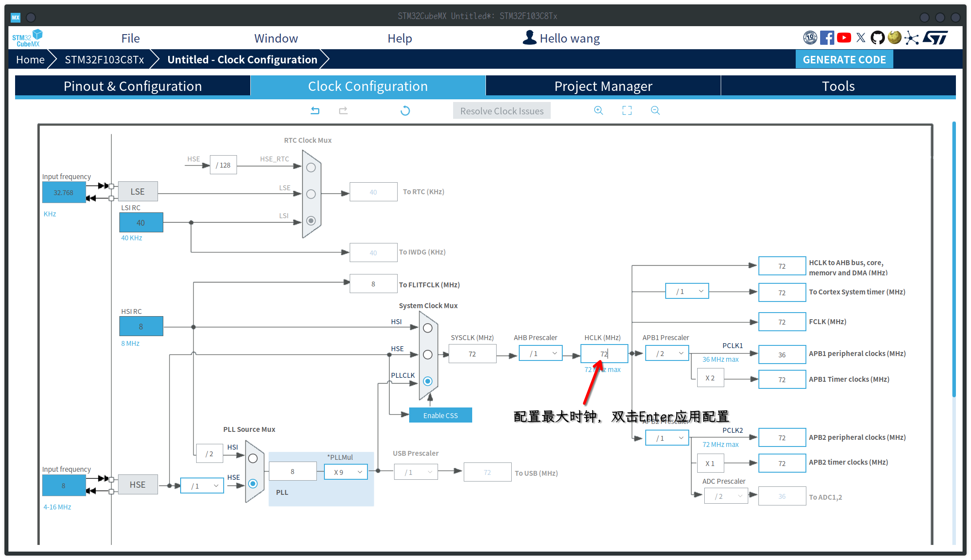Click the vertical scrollbar on the right
Image resolution: width=971 pixels, height=560 pixels.
[954, 259]
